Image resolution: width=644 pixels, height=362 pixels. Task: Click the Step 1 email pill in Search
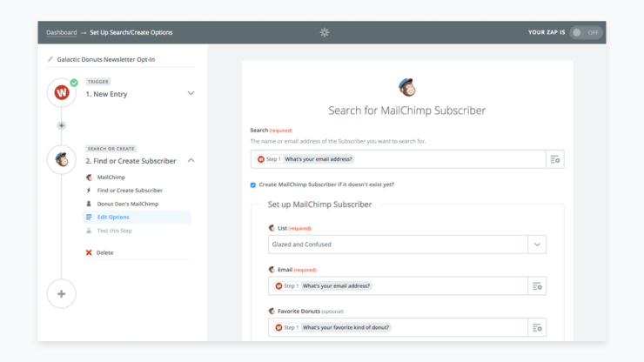[305, 159]
